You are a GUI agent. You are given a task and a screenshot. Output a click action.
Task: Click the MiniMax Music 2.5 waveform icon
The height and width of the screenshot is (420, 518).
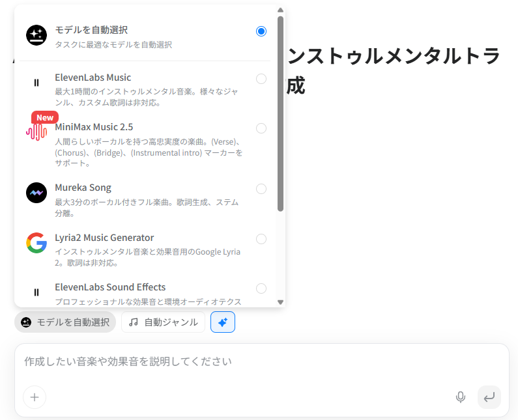click(x=36, y=132)
